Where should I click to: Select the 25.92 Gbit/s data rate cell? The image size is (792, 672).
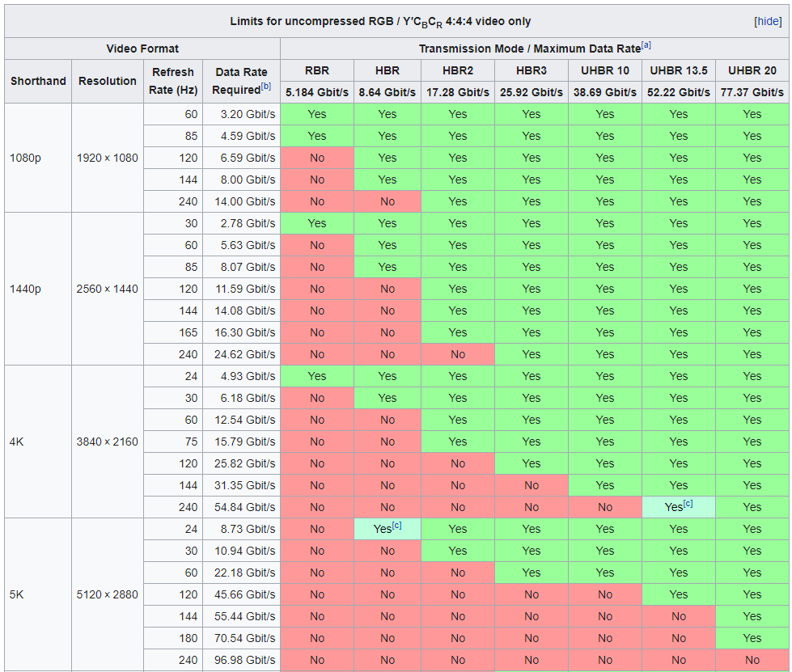532,92
